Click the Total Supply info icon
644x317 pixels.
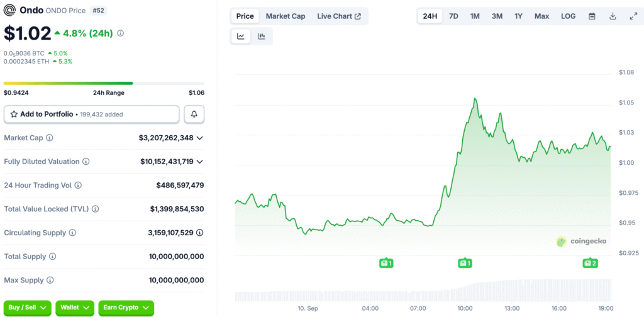(53, 257)
